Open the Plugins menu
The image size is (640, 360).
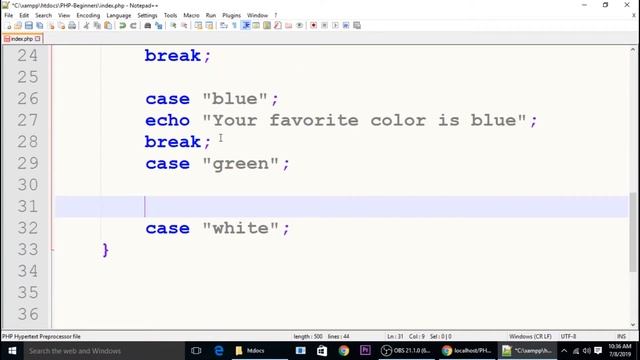point(231,16)
